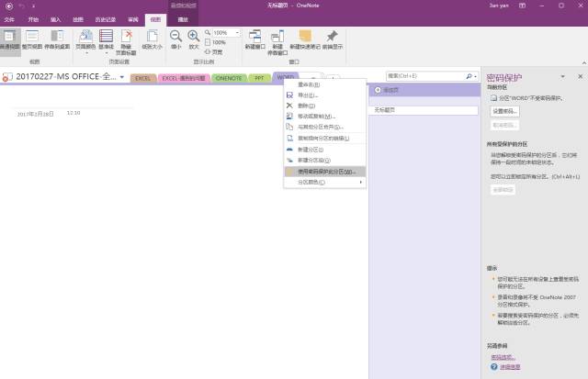Click Dock to Desktop icon
The width and height of the screenshot is (588, 379).
click(57, 39)
